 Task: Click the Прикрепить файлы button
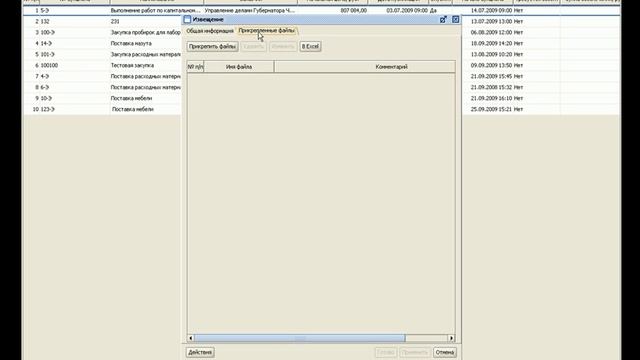click(213, 47)
